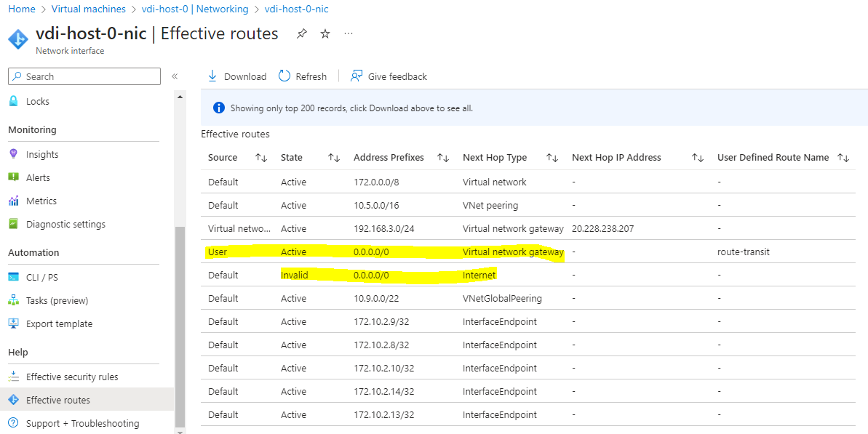Open the Virtual machines breadcrumb link
The width and height of the screenshot is (868, 434).
88,9
